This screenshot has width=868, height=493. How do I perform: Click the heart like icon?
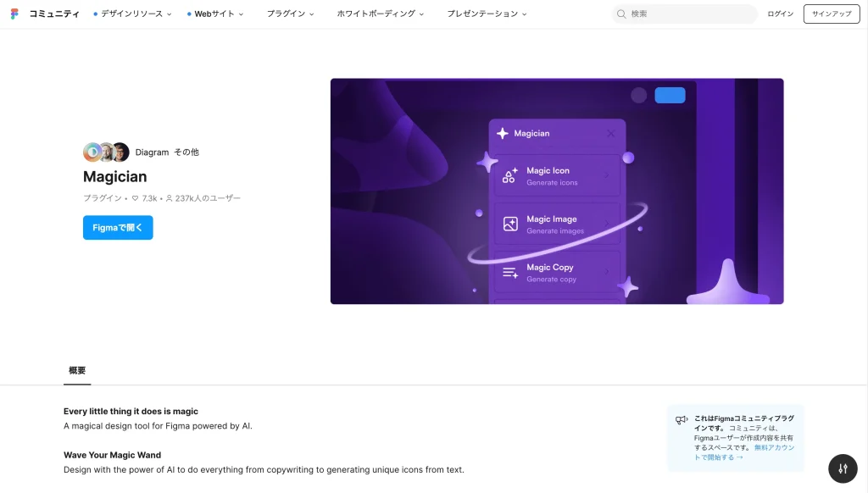pyautogui.click(x=135, y=198)
